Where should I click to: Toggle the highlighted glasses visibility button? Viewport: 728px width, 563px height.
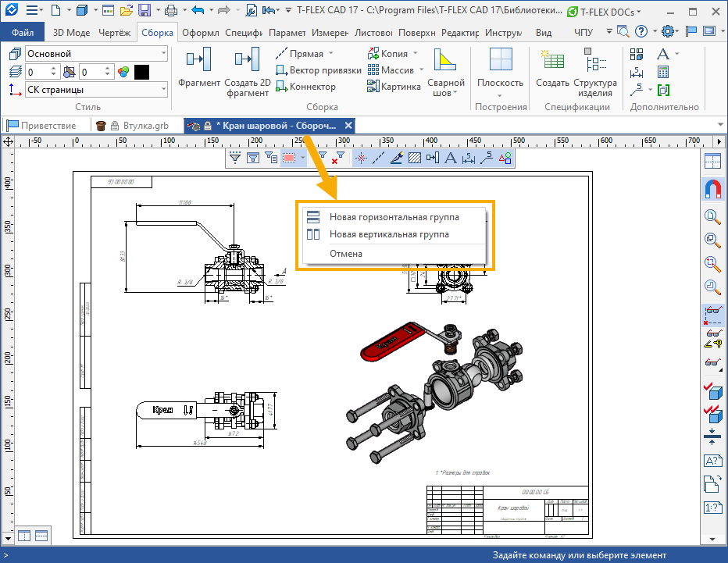(x=712, y=315)
